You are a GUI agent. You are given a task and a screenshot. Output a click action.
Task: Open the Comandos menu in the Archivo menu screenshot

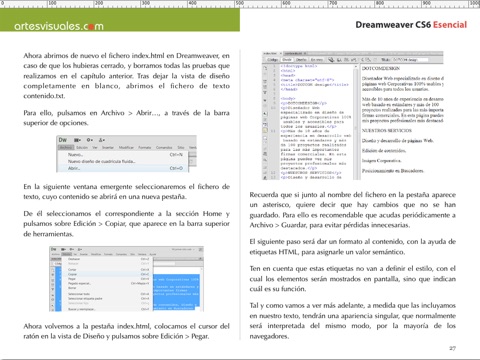pos(164,147)
